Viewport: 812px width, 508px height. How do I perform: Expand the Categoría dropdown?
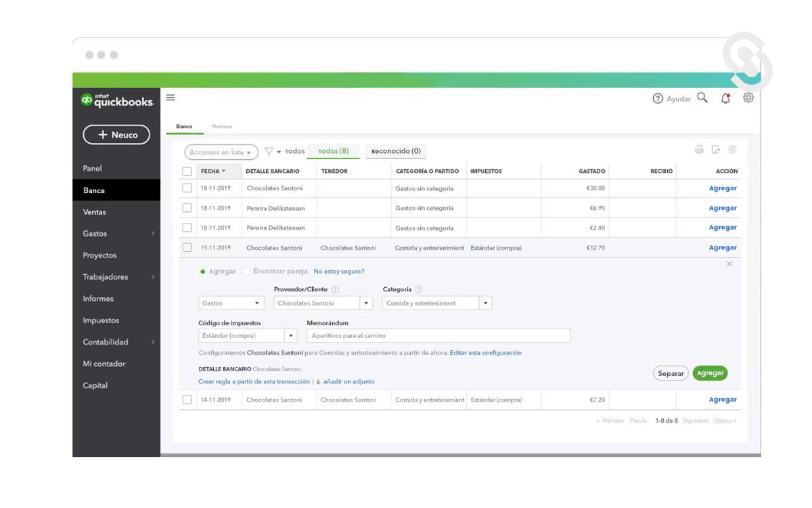tap(485, 303)
